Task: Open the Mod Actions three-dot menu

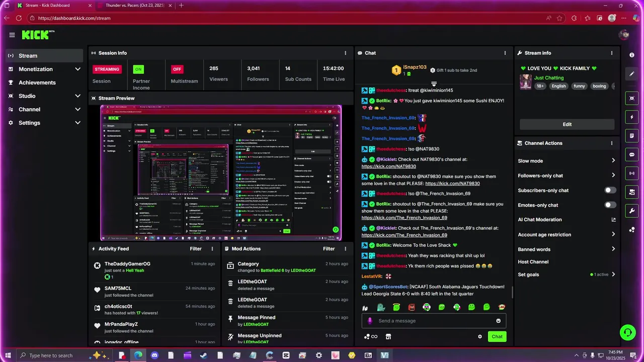Action: (x=345, y=249)
